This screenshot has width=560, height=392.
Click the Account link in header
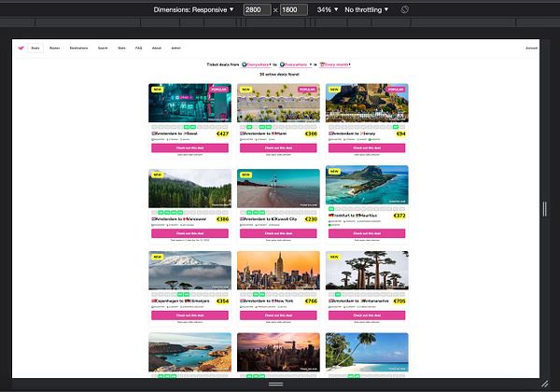[531, 48]
